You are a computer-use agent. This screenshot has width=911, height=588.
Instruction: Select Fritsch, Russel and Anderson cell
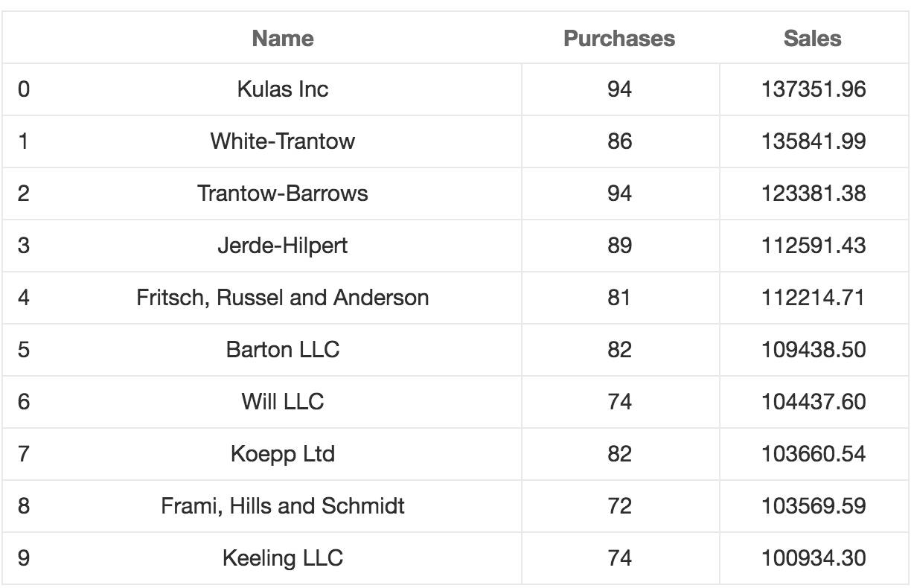283,298
